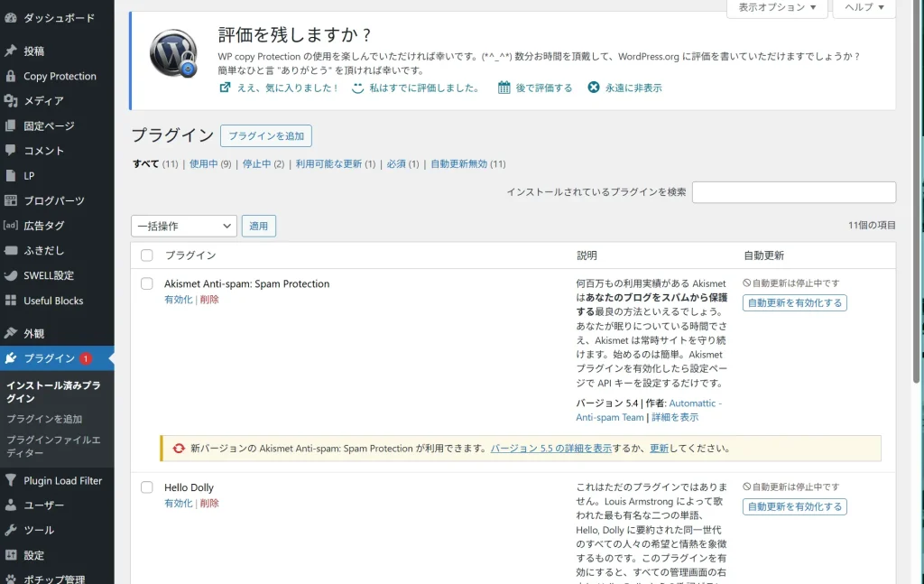Check the Hello Dolly plugin checkbox
Screen dimensions: 924x584
tap(147, 487)
